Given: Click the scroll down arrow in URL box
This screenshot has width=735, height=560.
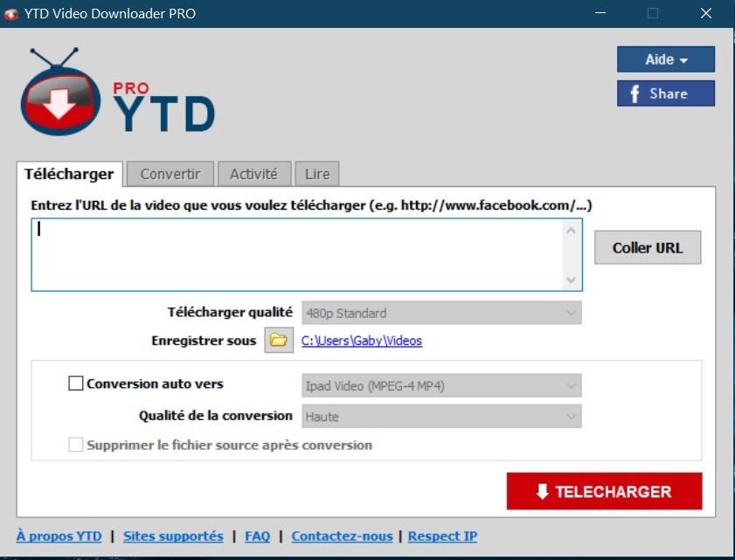Looking at the screenshot, I should pyautogui.click(x=572, y=280).
